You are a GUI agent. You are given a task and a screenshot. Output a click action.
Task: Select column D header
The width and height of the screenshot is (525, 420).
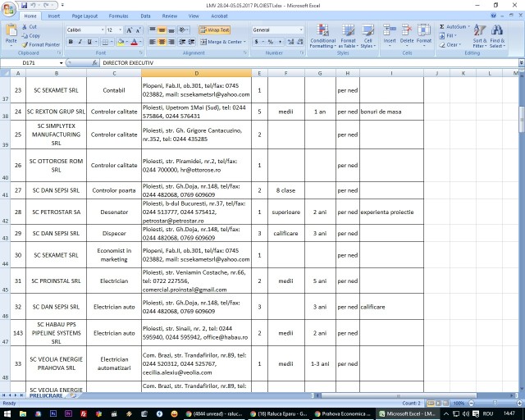point(196,73)
